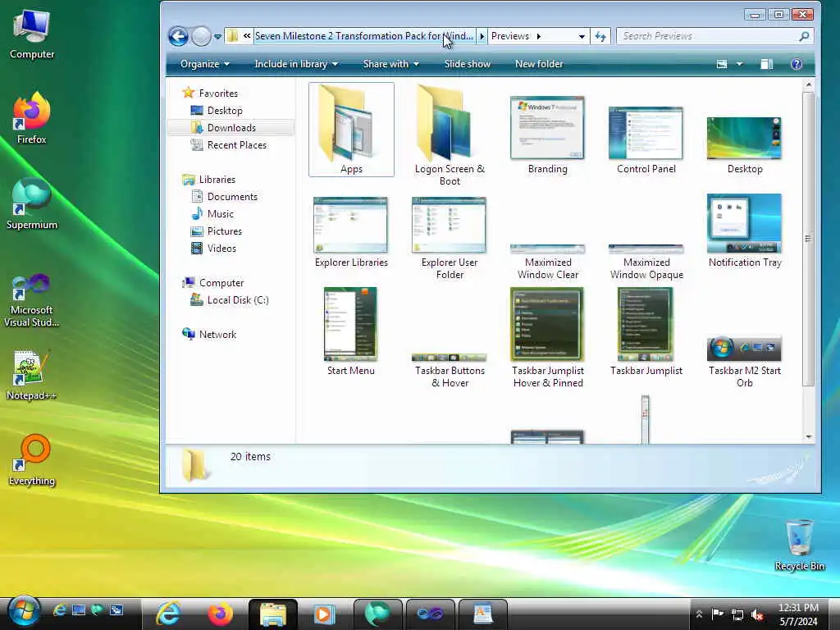Select Taskbar M2 Start Orb image
The height and width of the screenshot is (630, 840).
(x=745, y=362)
